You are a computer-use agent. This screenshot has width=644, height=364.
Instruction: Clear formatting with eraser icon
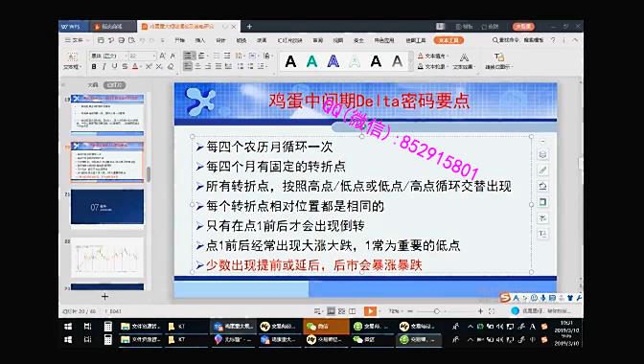(x=171, y=66)
